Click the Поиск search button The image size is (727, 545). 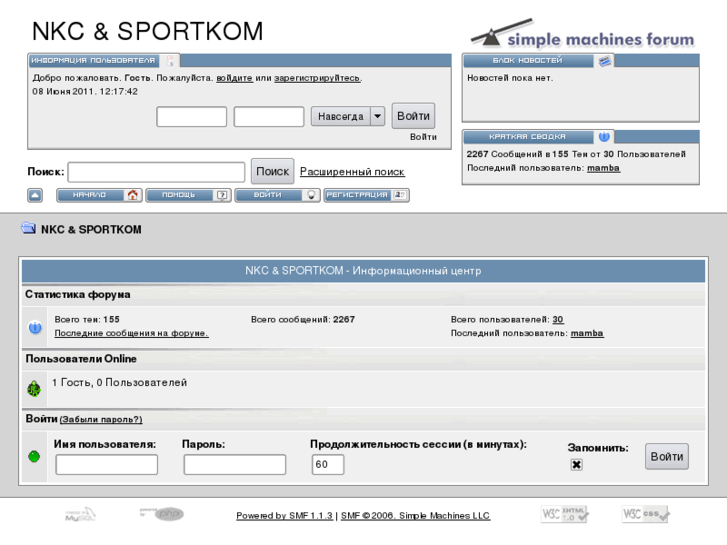coord(272,172)
